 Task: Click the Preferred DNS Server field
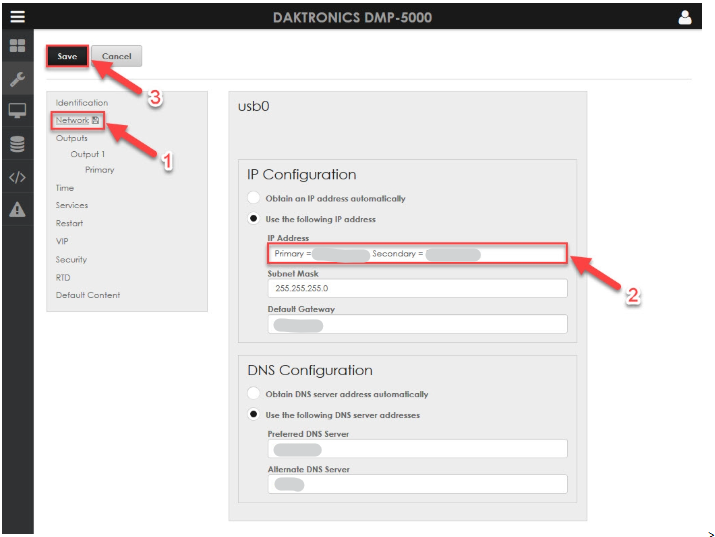coord(417,449)
